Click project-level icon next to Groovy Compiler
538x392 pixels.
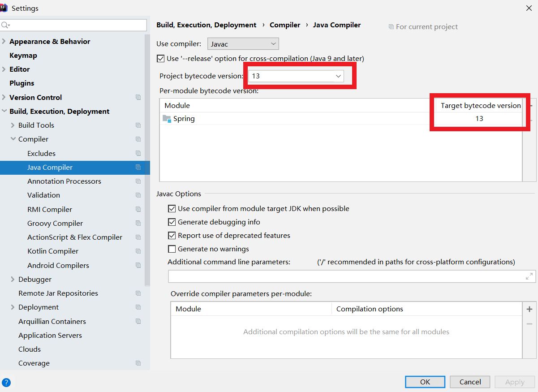coord(138,223)
